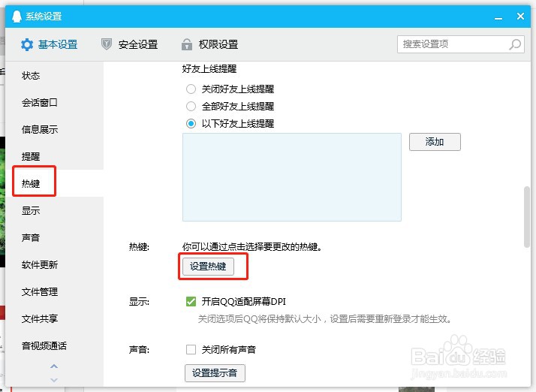The width and height of the screenshot is (536, 392).
Task: Focus the 搜索设置项 search field
Action: point(461,44)
